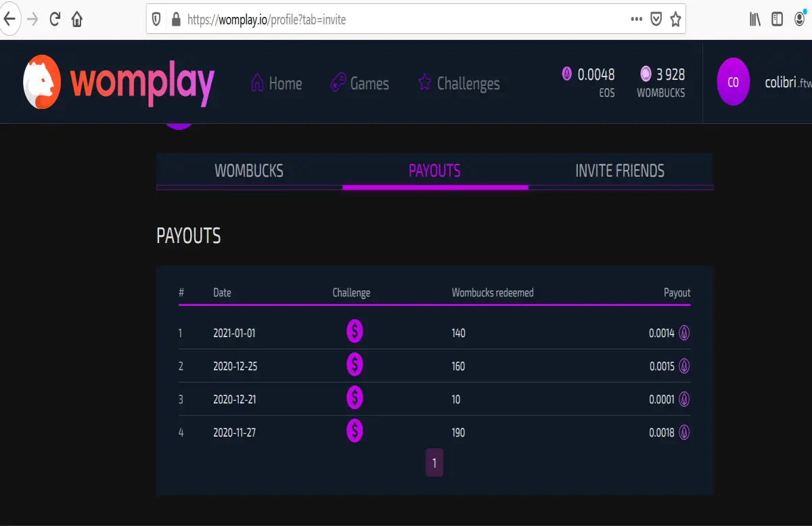This screenshot has height=526, width=812.
Task: Click EOS icon beside 0.0001 payout
Action: click(x=684, y=399)
